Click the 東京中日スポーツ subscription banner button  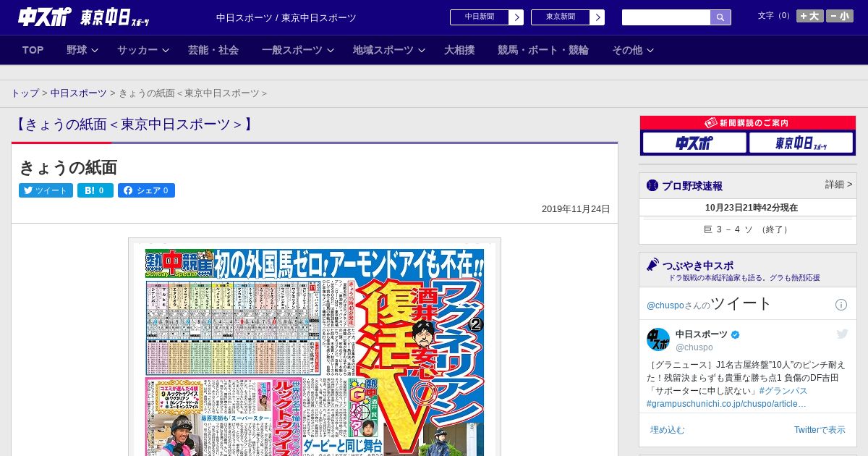coord(801,143)
